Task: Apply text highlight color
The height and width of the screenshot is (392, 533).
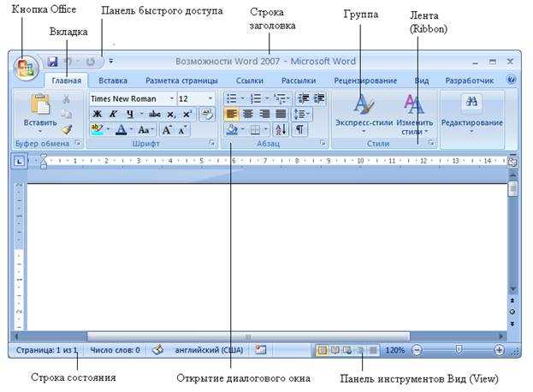Action: click(x=97, y=129)
